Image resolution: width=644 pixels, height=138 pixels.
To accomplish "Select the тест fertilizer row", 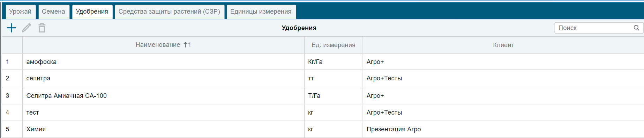I will [x=323, y=112].
